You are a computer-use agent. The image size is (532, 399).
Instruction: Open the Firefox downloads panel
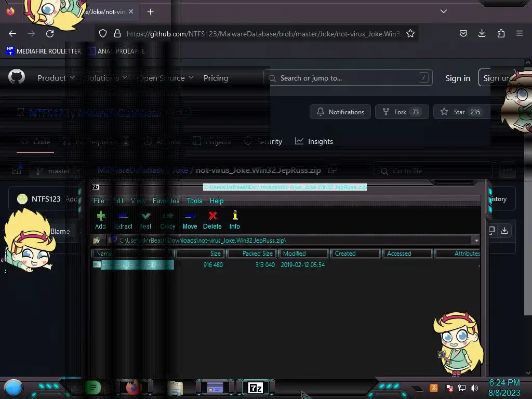click(482, 33)
